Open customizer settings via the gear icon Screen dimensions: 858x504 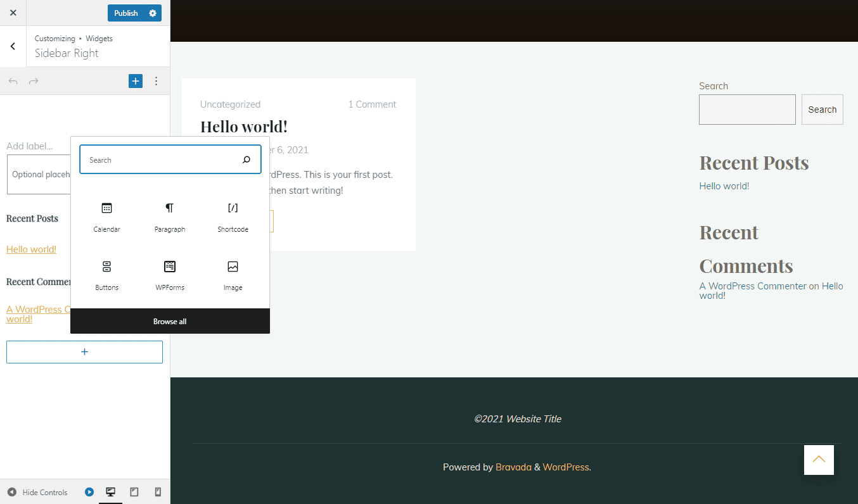tap(151, 13)
